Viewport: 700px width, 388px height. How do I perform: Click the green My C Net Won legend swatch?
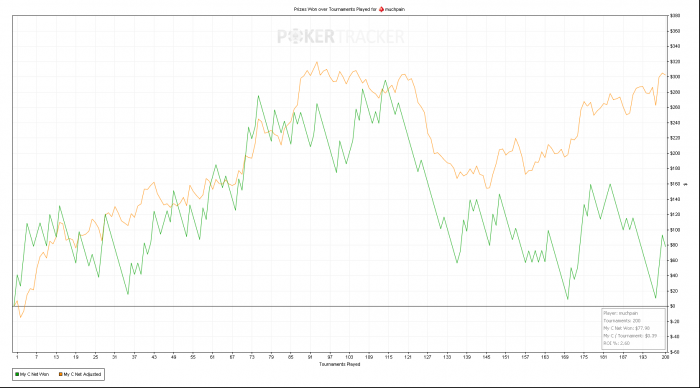click(17, 374)
